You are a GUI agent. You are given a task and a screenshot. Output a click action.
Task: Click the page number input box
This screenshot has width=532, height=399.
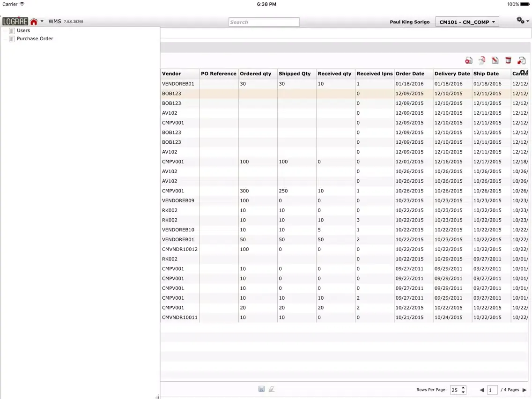pyautogui.click(x=492, y=390)
